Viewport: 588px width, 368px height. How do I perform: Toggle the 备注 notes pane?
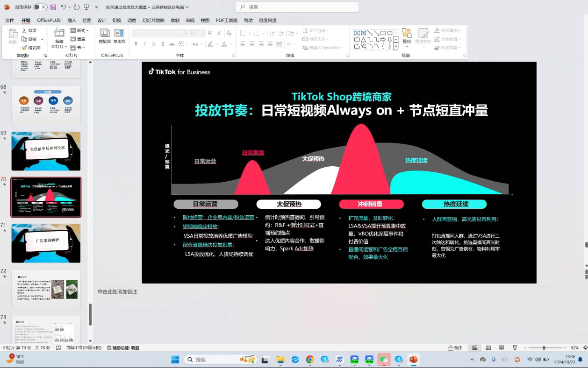pyautogui.click(x=455, y=347)
